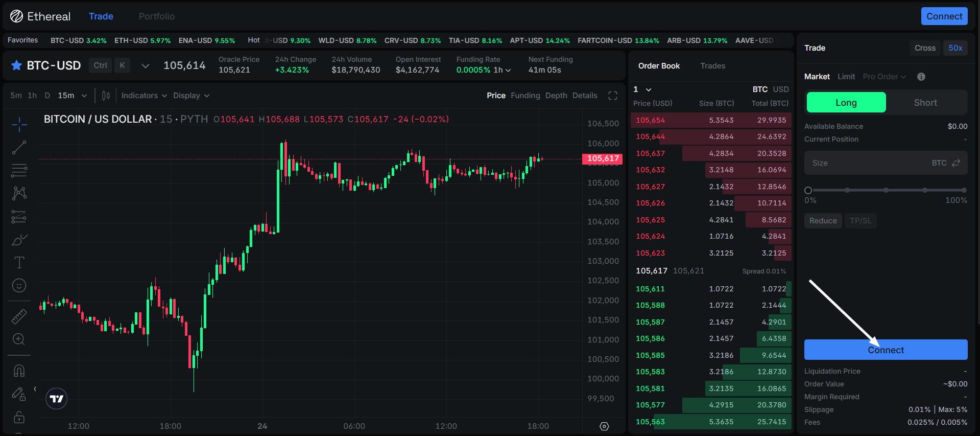
Task: Open the Display dropdown
Action: coord(191,96)
